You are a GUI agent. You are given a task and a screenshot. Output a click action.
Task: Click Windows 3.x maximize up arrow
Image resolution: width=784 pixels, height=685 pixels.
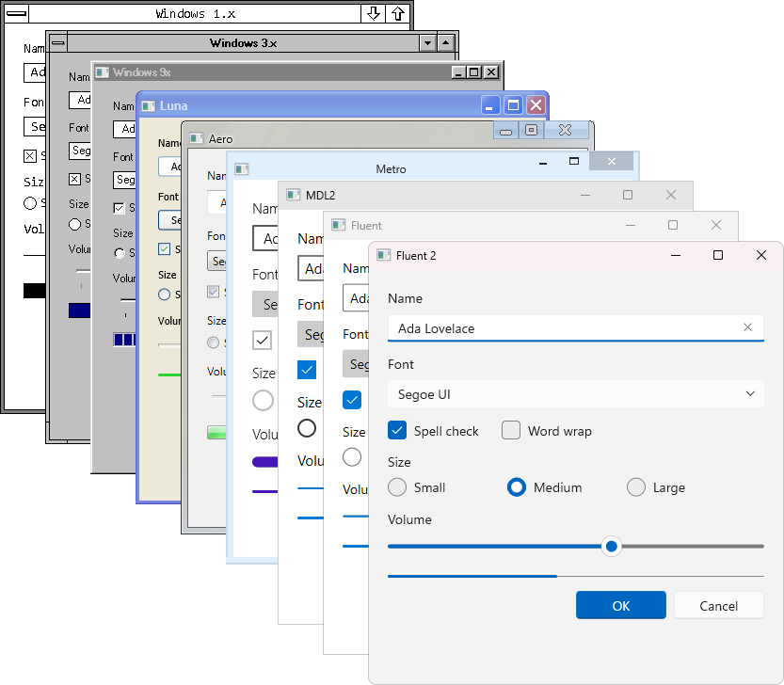pos(445,43)
